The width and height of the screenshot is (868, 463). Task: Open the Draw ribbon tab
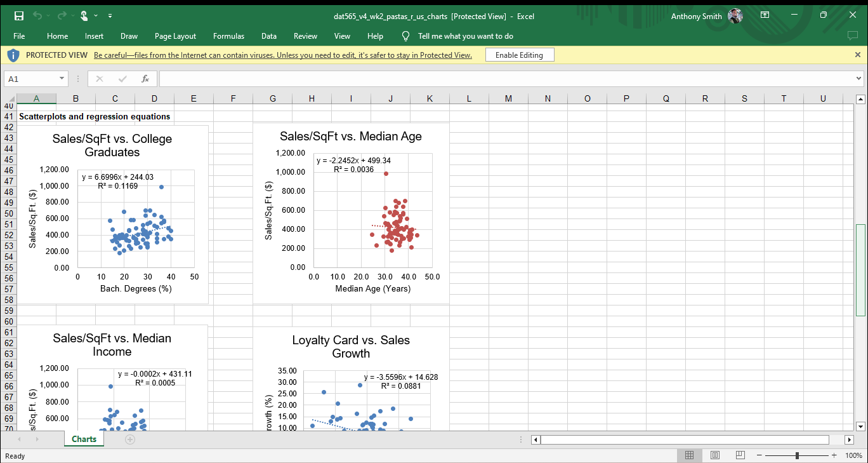click(x=129, y=36)
